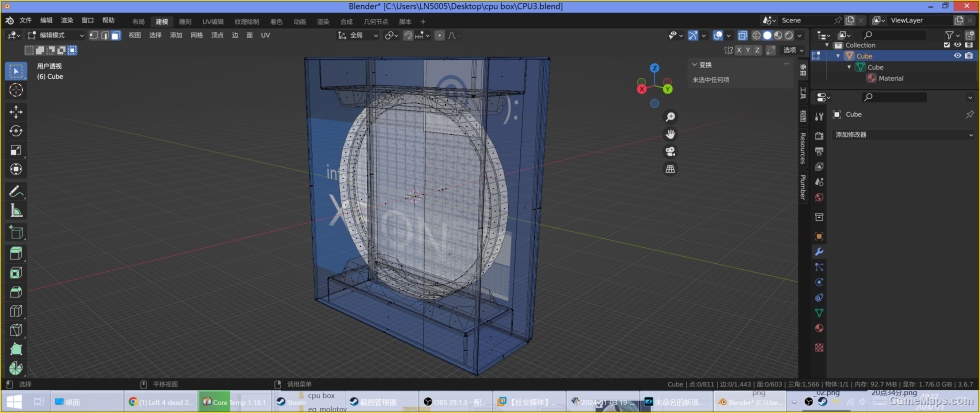The width and height of the screenshot is (980, 413).
Task: Switch perspective/orthographic with grid icon
Action: click(x=670, y=169)
